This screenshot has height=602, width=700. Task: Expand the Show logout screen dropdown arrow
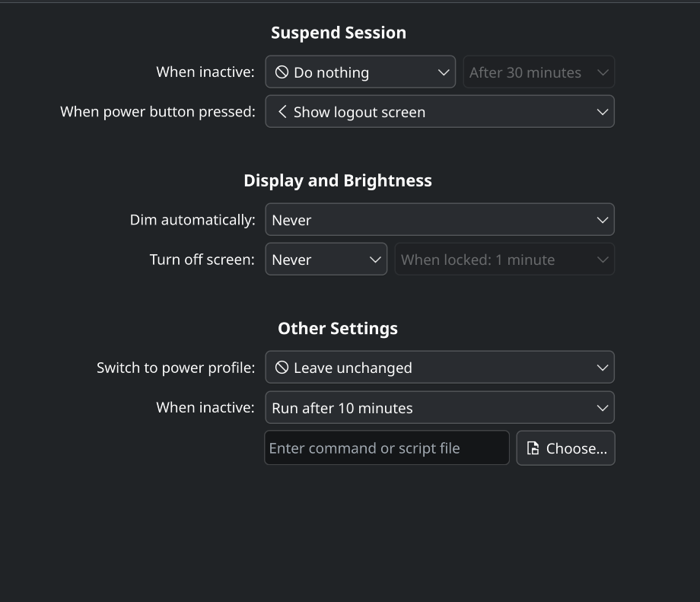(x=602, y=112)
